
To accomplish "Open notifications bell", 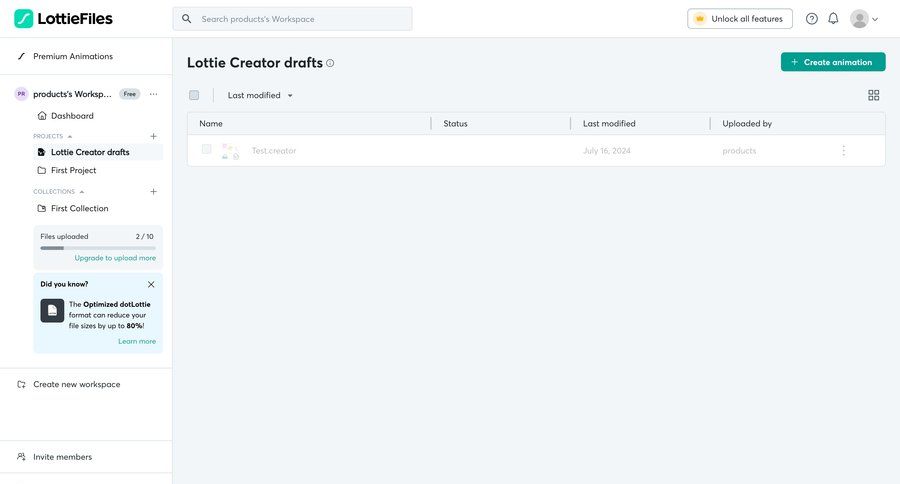I will coord(833,18).
